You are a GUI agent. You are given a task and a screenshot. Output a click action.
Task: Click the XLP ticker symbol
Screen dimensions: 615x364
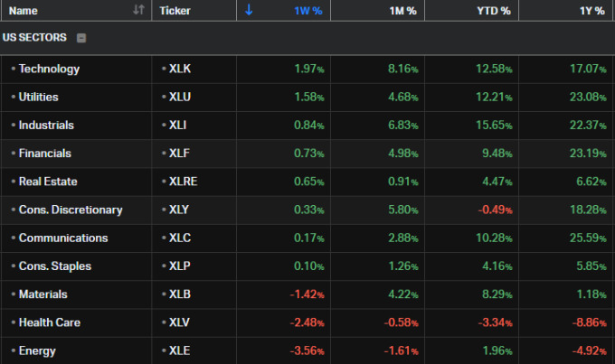click(x=180, y=266)
